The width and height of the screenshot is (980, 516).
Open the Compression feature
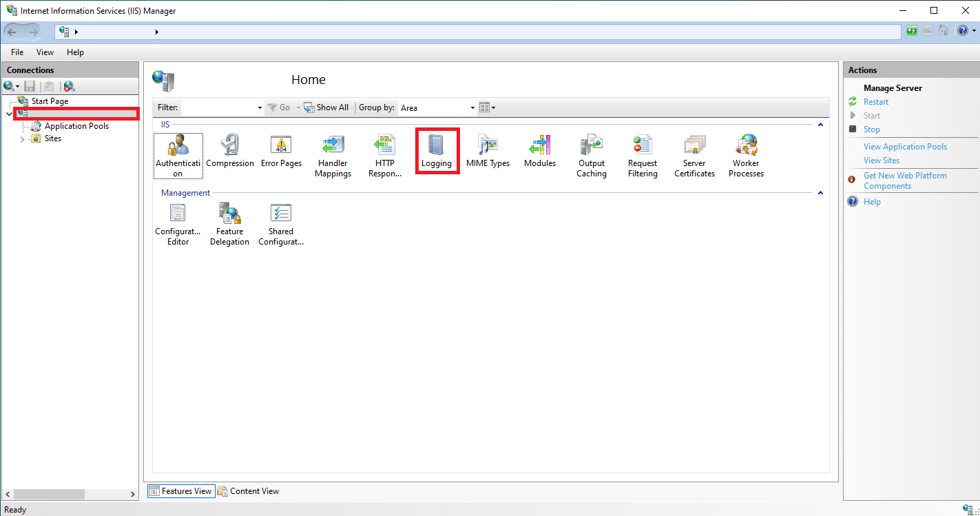tap(230, 152)
